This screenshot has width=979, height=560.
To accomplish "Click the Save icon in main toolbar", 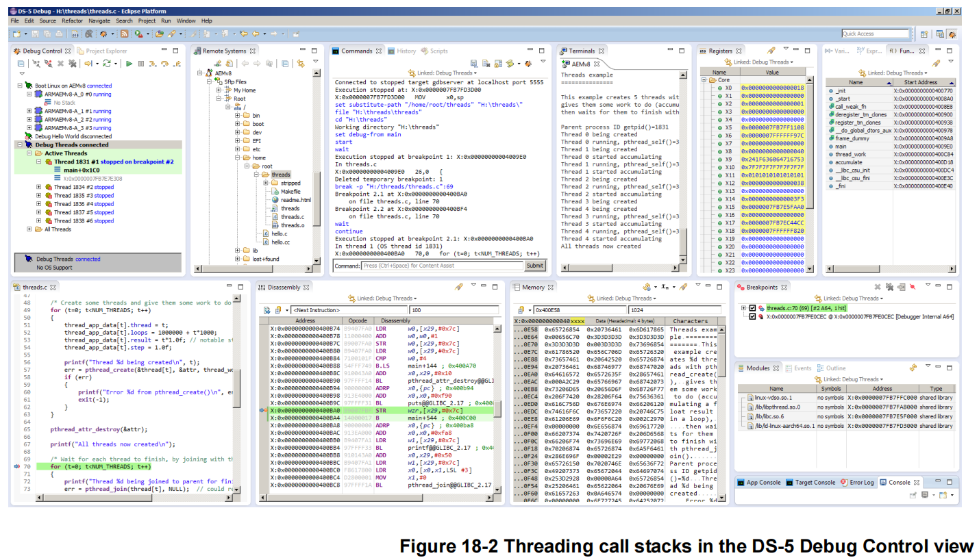I will (x=35, y=34).
